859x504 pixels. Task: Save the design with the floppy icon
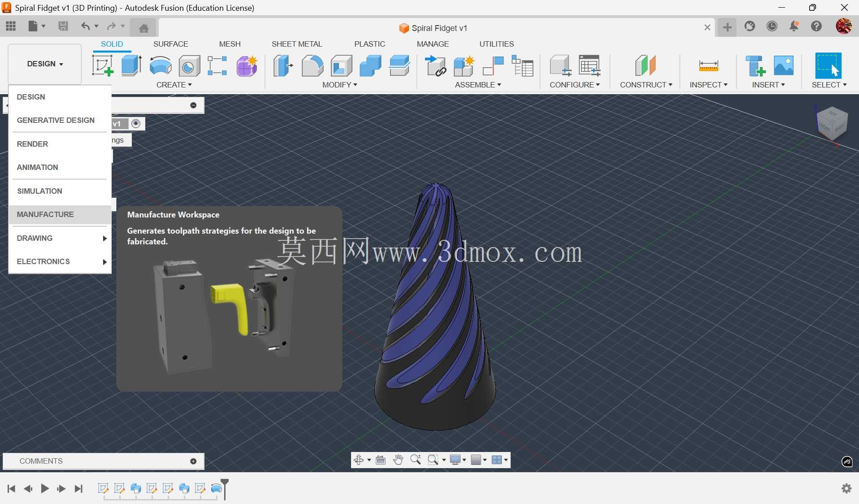63,26
